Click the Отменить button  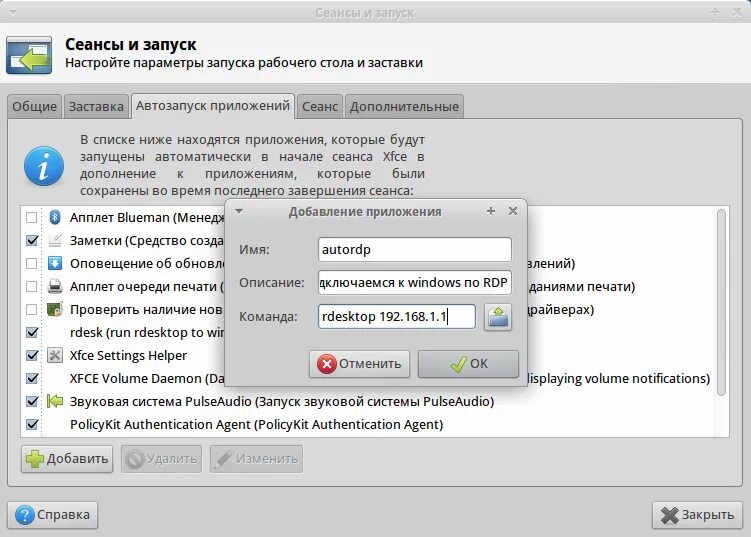click(x=359, y=364)
